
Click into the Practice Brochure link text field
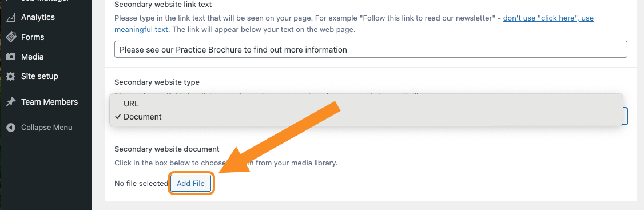[x=371, y=49]
